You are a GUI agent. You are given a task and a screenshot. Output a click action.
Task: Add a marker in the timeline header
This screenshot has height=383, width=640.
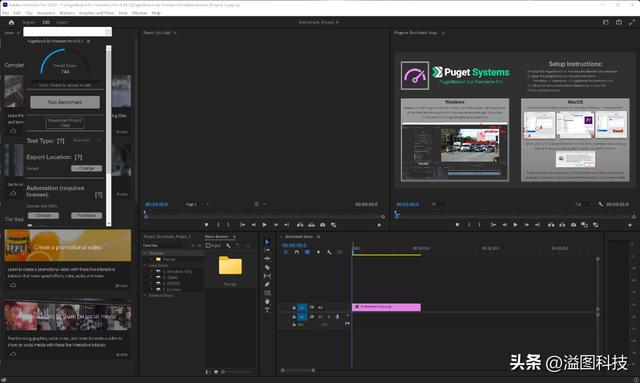click(x=318, y=252)
